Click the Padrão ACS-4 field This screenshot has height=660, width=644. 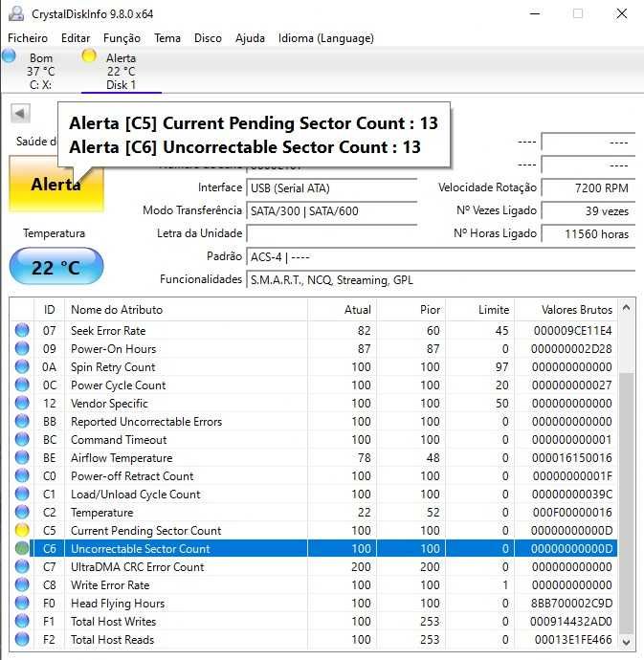pos(440,256)
